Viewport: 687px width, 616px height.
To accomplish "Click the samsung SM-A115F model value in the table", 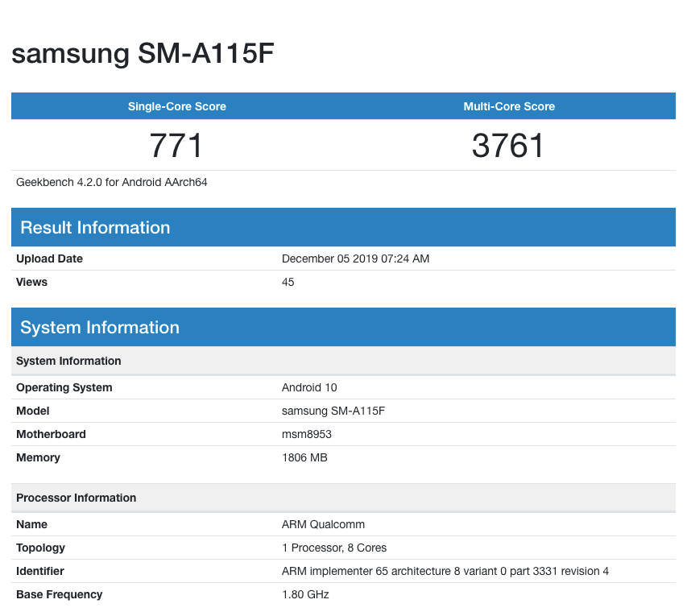I will point(333,411).
